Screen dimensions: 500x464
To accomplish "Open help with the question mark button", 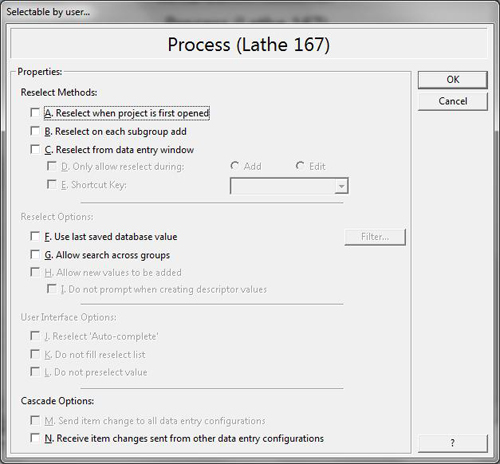I will click(x=453, y=443).
